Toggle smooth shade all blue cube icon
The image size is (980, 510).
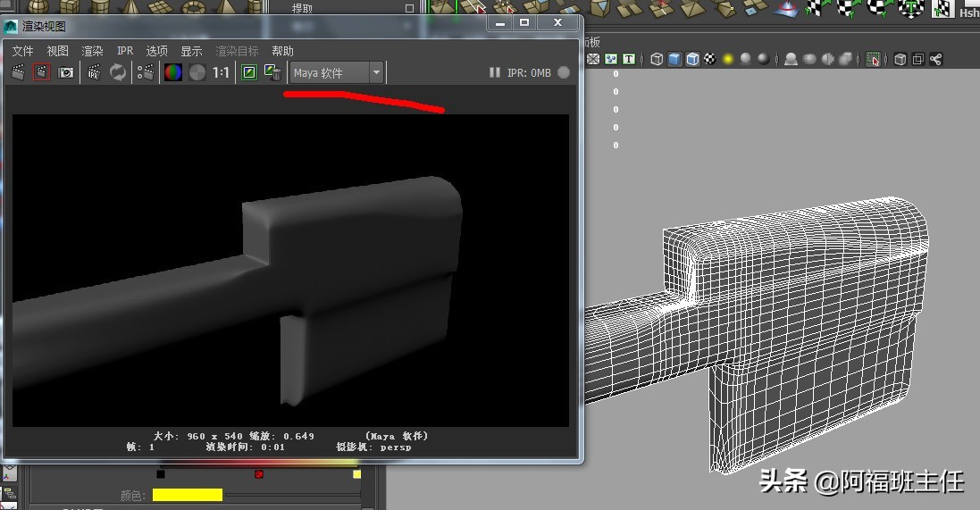(674, 59)
